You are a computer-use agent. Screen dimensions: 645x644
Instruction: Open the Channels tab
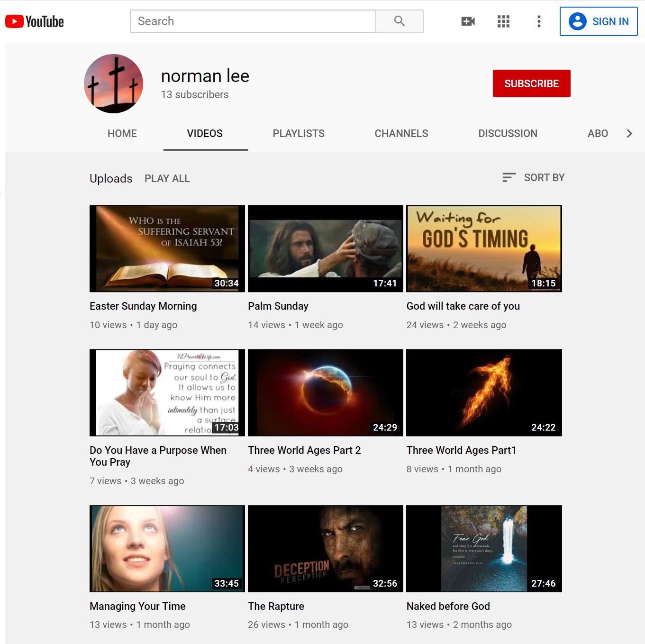(401, 134)
